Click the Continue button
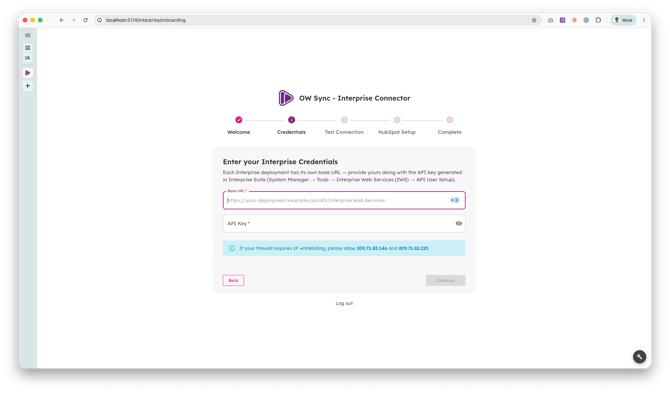The height and width of the screenshot is (393, 670). [x=445, y=280]
